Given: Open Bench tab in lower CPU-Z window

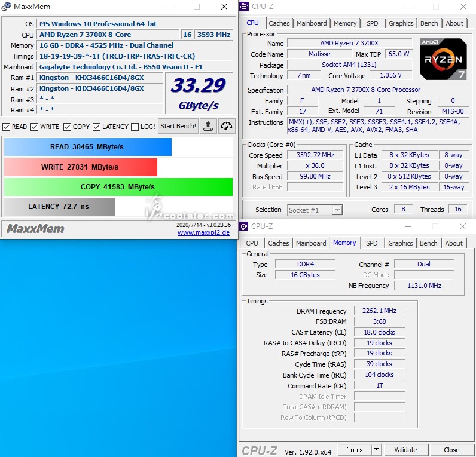Looking at the screenshot, I should (428, 243).
